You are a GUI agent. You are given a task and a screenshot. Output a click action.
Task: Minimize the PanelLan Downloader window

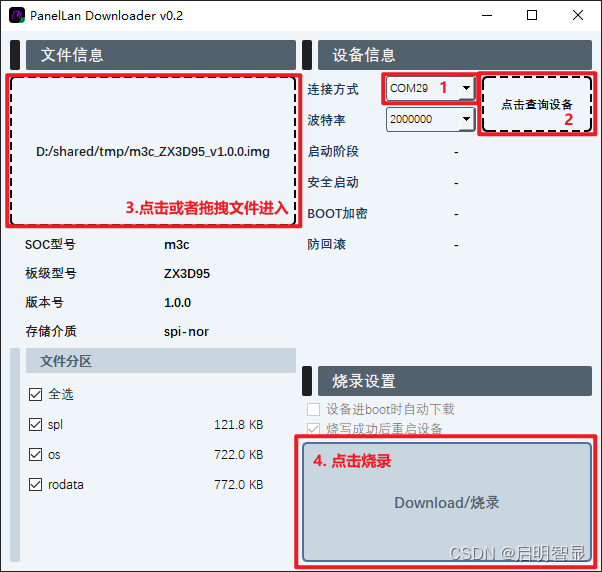(x=487, y=15)
